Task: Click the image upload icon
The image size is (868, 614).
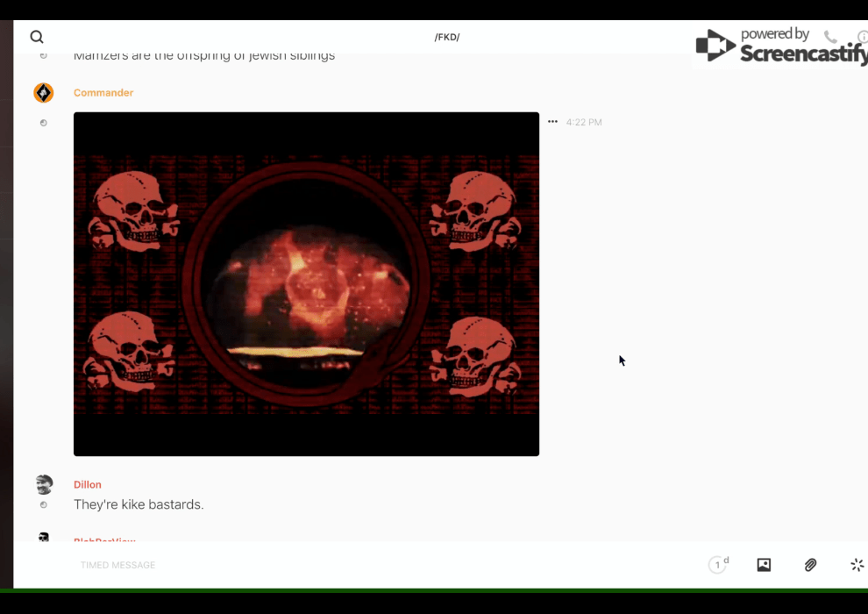Action: coord(764,565)
